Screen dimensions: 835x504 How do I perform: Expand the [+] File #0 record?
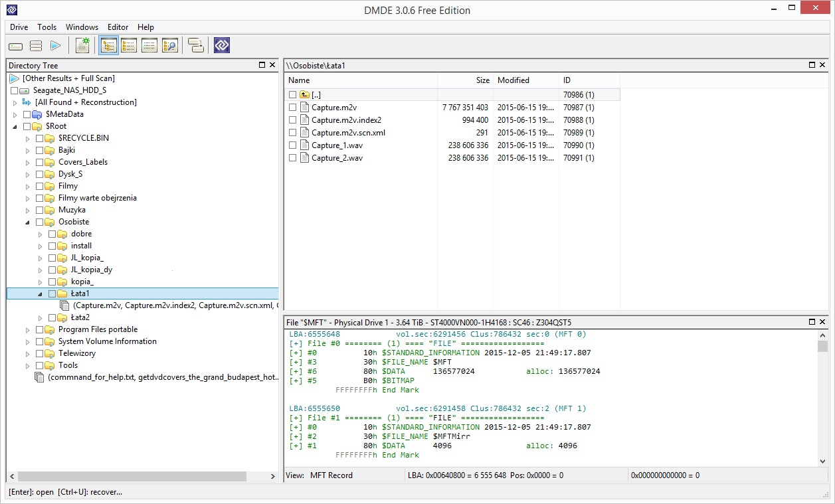pos(296,344)
